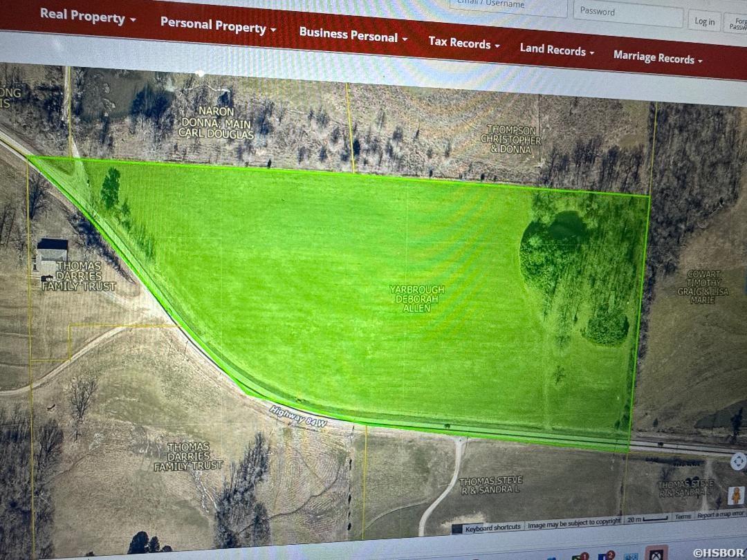Click Report a map error link

(x=720, y=514)
